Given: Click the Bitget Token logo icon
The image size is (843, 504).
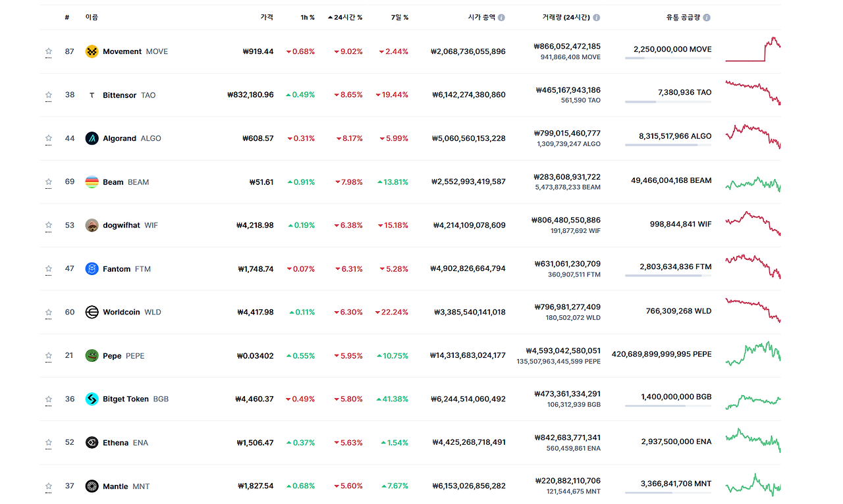Looking at the screenshot, I should [92, 399].
